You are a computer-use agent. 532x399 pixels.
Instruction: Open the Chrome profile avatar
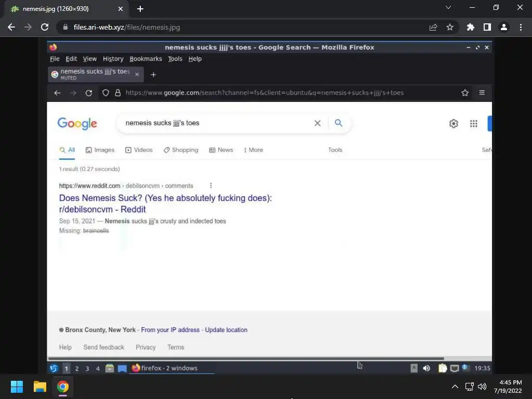(504, 27)
